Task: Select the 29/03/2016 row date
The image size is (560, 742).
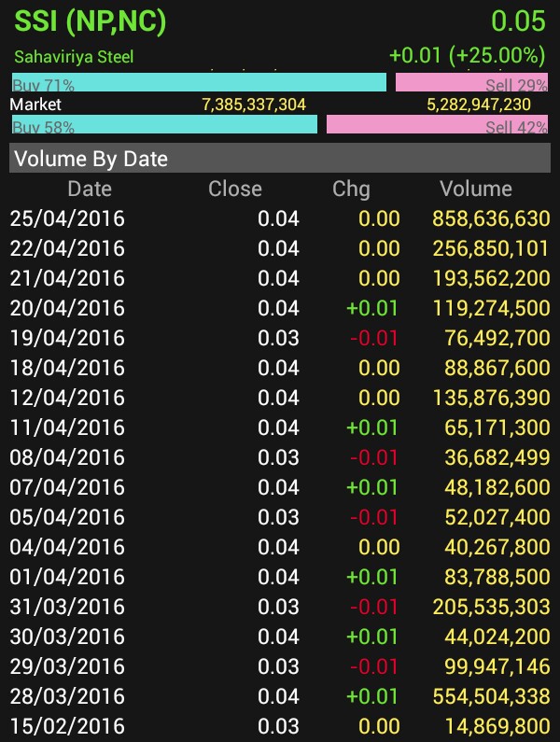Action: pyautogui.click(x=67, y=665)
